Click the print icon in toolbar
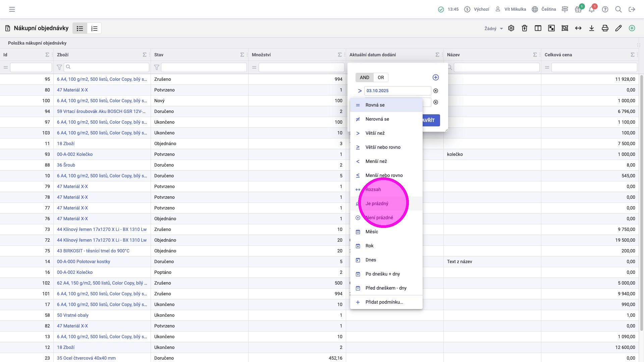Screen dimensions: 644x362 [x=605, y=28]
